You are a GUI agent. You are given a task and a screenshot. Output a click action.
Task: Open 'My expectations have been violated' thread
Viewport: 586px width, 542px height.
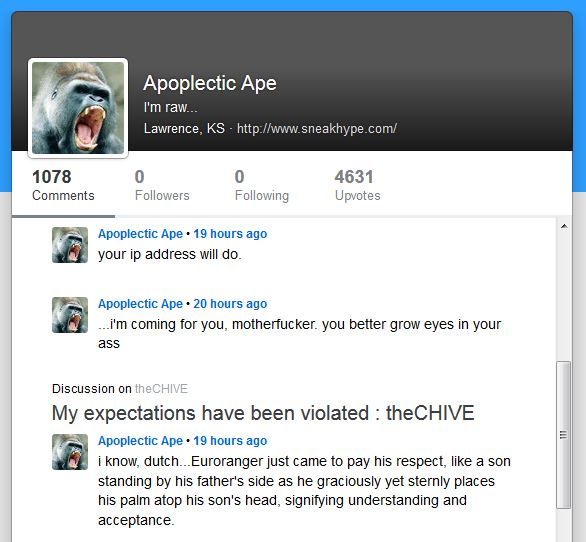[x=263, y=413]
